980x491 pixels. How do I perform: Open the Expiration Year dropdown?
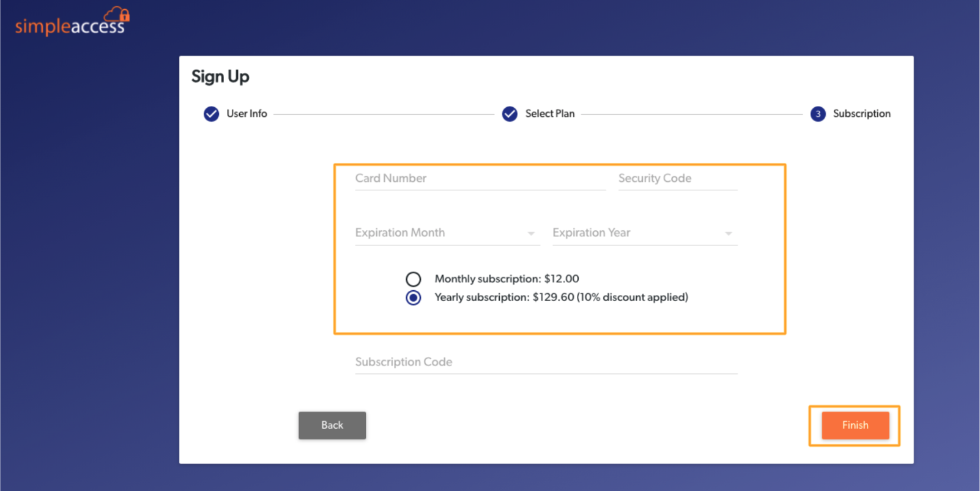(x=645, y=233)
